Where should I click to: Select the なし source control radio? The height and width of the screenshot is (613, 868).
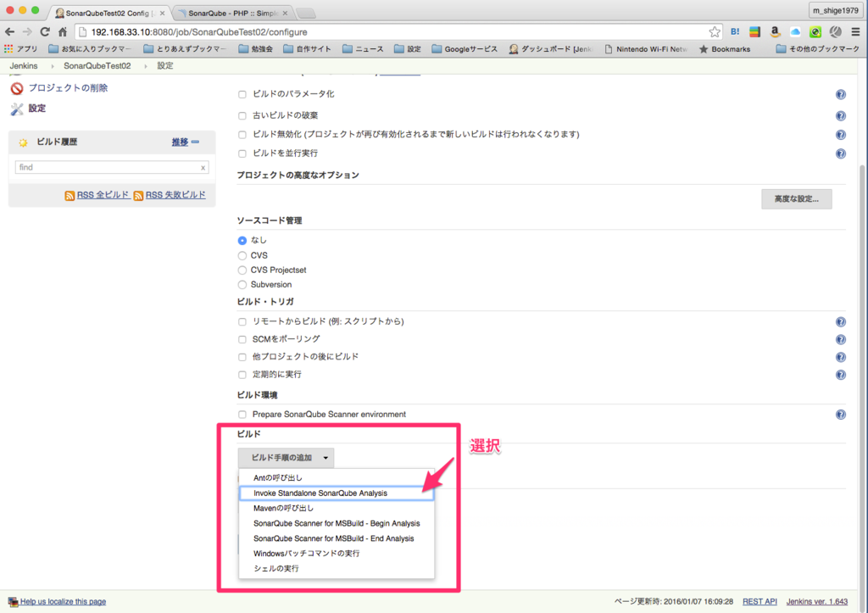[x=242, y=240]
